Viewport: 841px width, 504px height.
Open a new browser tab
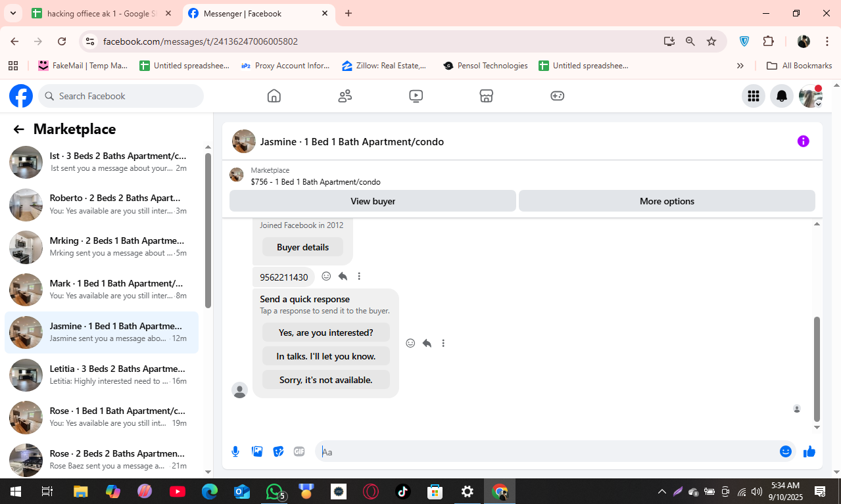click(x=348, y=13)
